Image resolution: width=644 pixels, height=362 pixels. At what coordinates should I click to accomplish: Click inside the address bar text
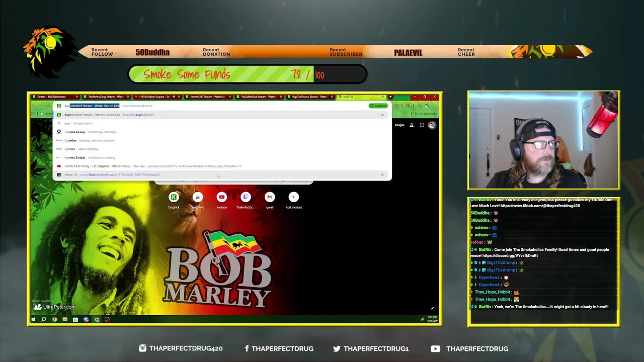point(108,106)
